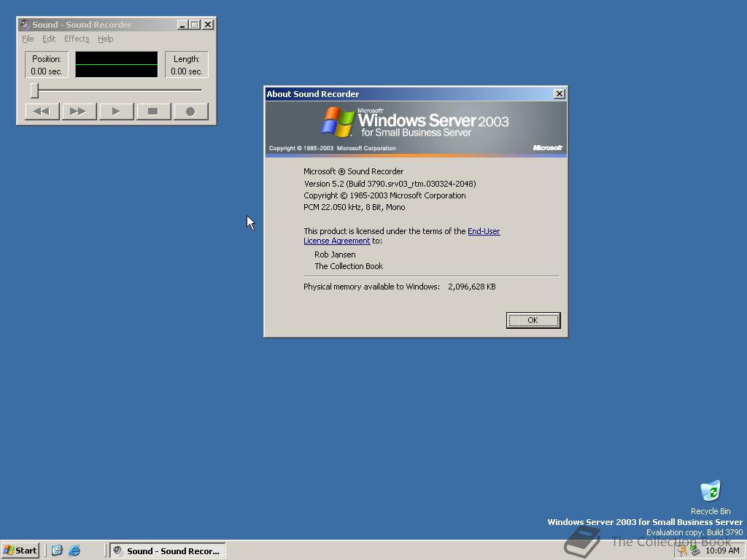Image resolution: width=747 pixels, height=560 pixels.
Task: Click the Length 0.00 sec. readout
Action: click(x=187, y=65)
